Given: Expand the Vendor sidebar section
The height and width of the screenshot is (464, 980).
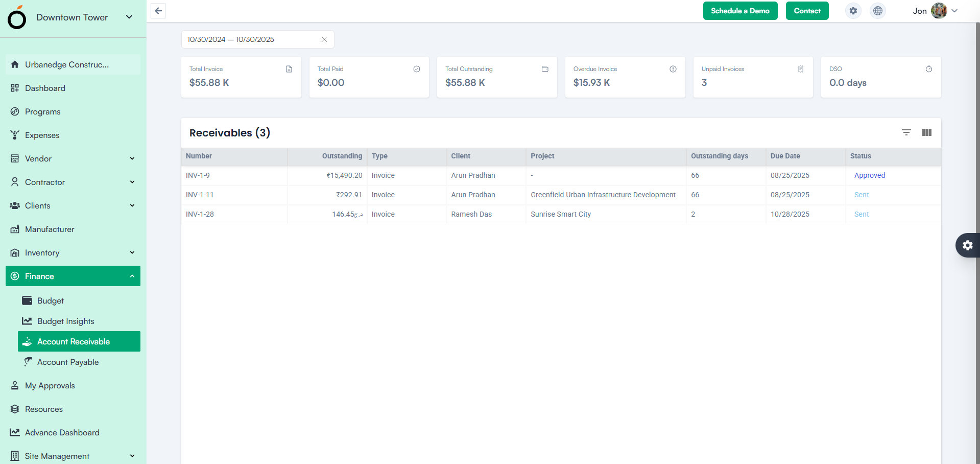Looking at the screenshot, I should (132, 158).
